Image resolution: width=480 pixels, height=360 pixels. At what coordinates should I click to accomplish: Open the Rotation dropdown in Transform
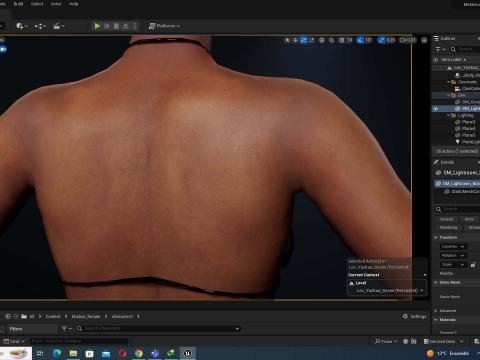[454, 256]
